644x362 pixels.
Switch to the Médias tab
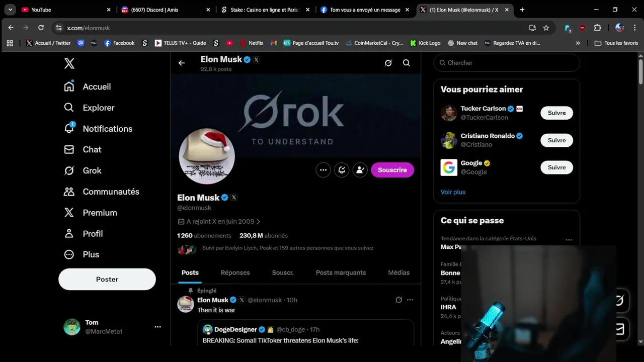399,273
